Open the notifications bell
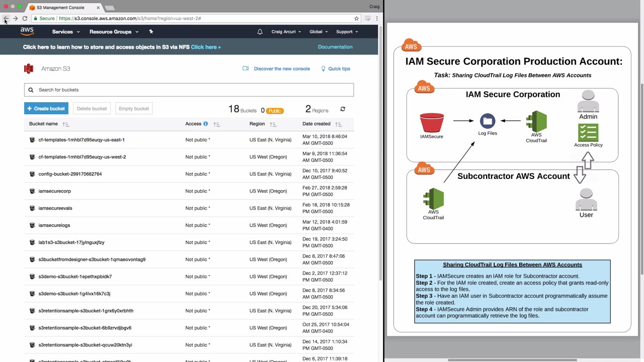The image size is (644, 362). tap(260, 32)
